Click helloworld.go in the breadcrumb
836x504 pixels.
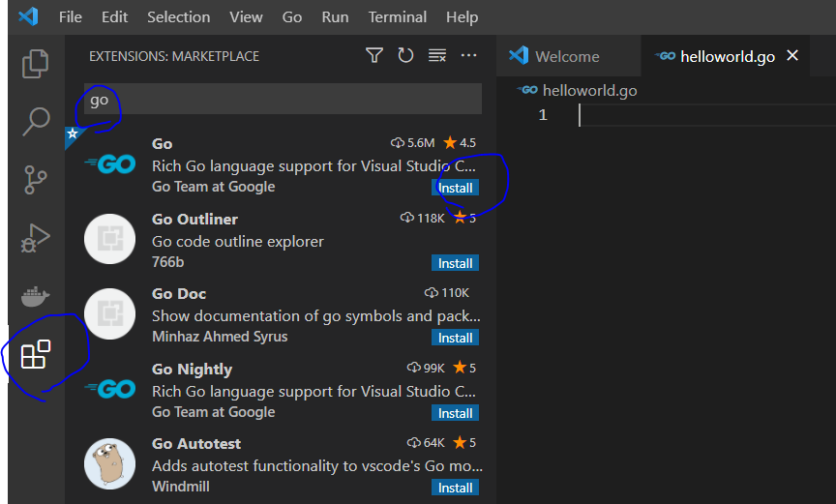point(589,91)
